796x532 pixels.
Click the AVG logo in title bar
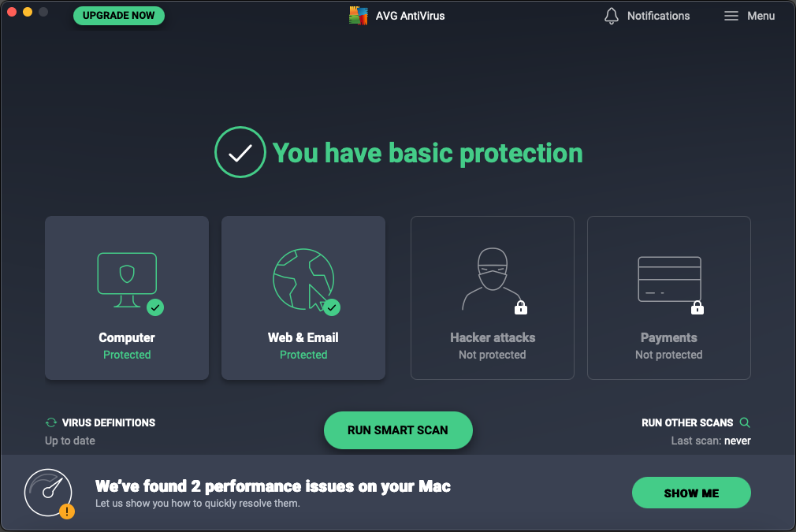[359, 16]
